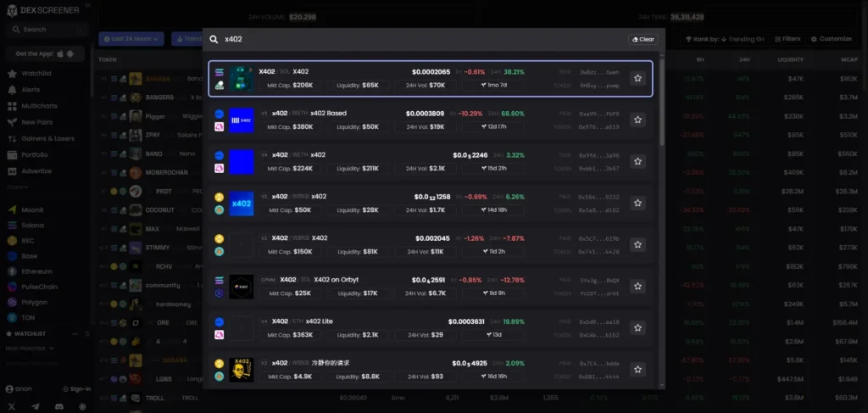Open Watchlist from the sidebar

coord(36,74)
